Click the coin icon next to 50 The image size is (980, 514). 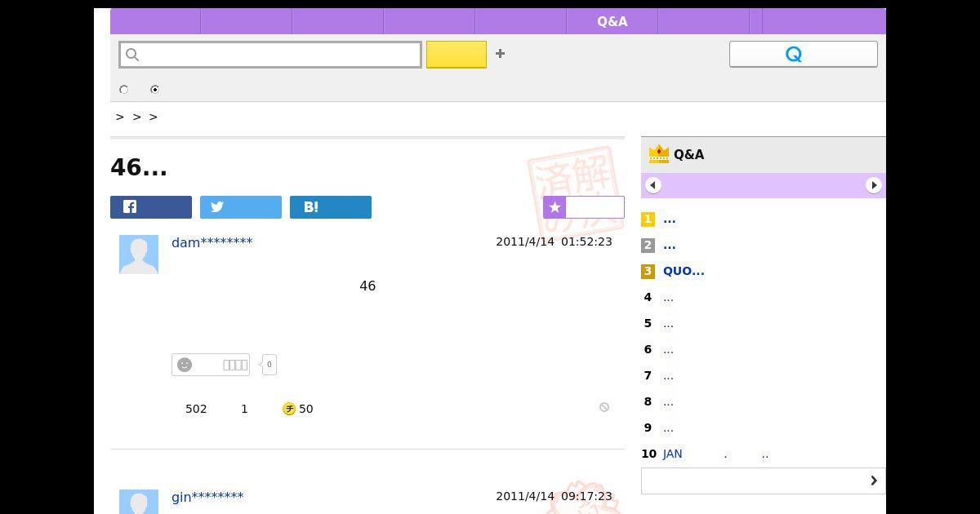[289, 409]
